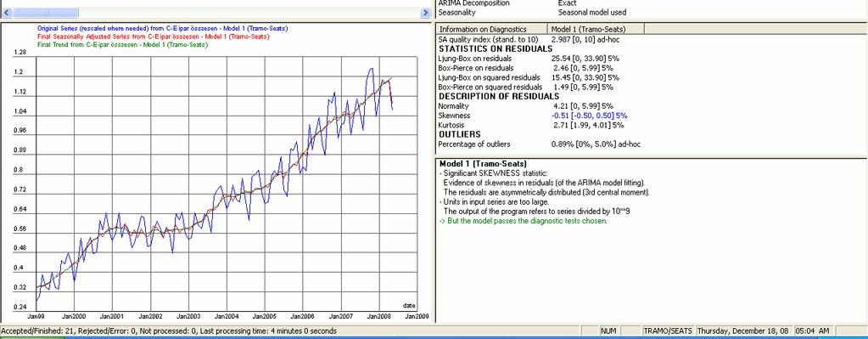Click the 05:04 AM clock in the status bar
Screen dimensions: 868x339
point(812,331)
